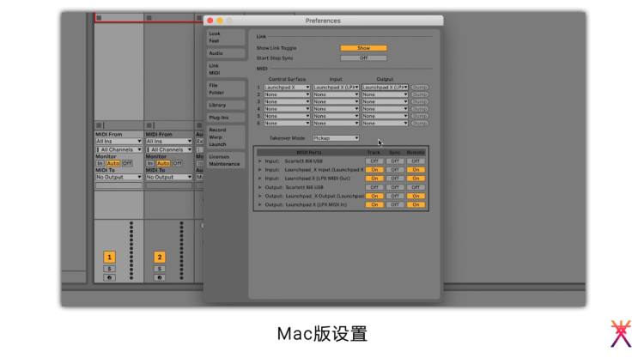Expand Input Launchpad_X Input port row
This screenshot has width=644, height=364.
[x=259, y=170]
